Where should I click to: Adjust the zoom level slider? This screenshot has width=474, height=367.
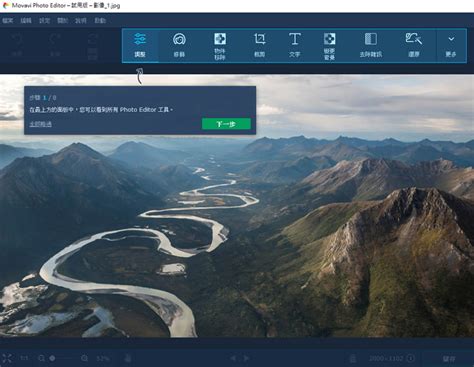pos(62,358)
